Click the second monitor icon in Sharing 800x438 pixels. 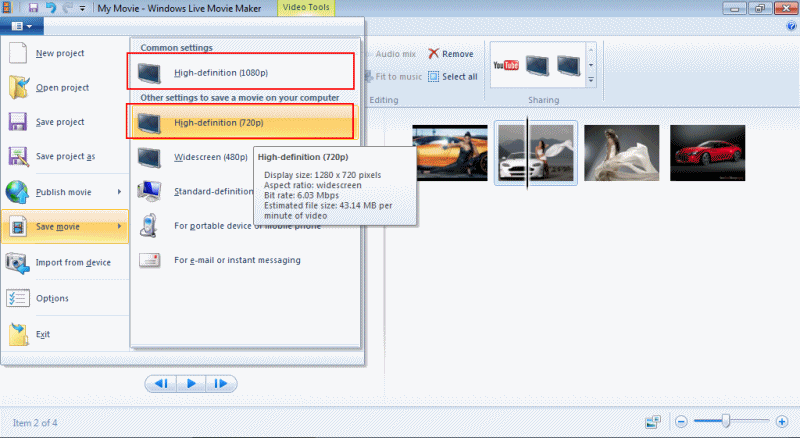coord(568,65)
